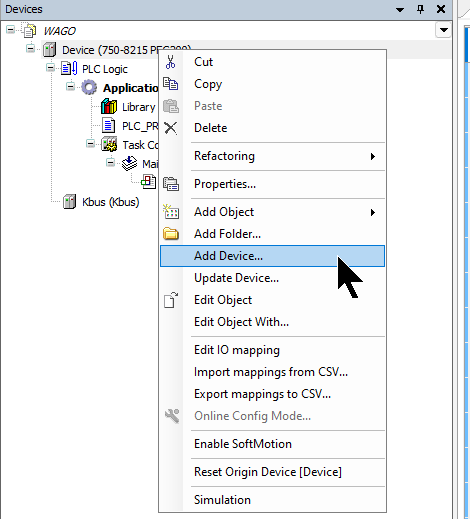Click the MainTask stack icon
The height and width of the screenshot is (519, 470).
129,164
